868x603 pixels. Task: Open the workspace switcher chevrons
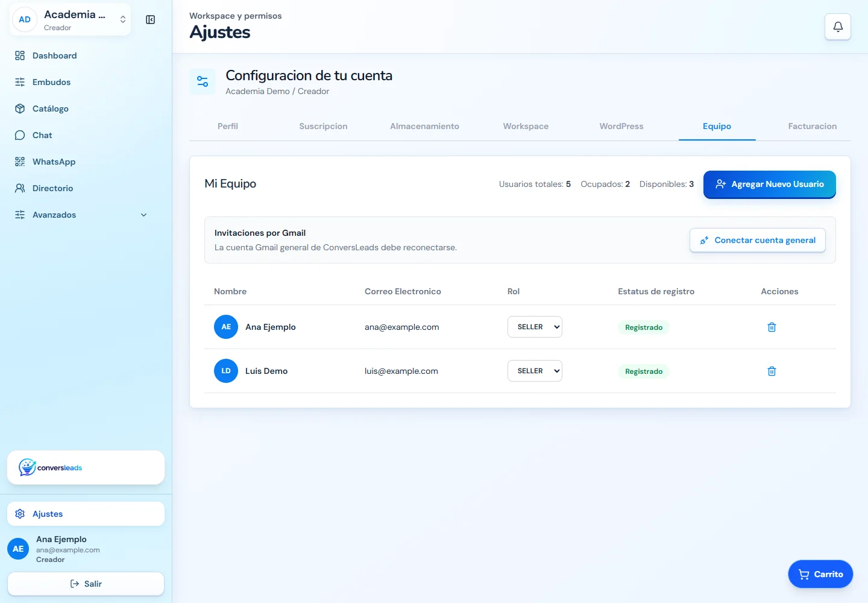click(123, 19)
